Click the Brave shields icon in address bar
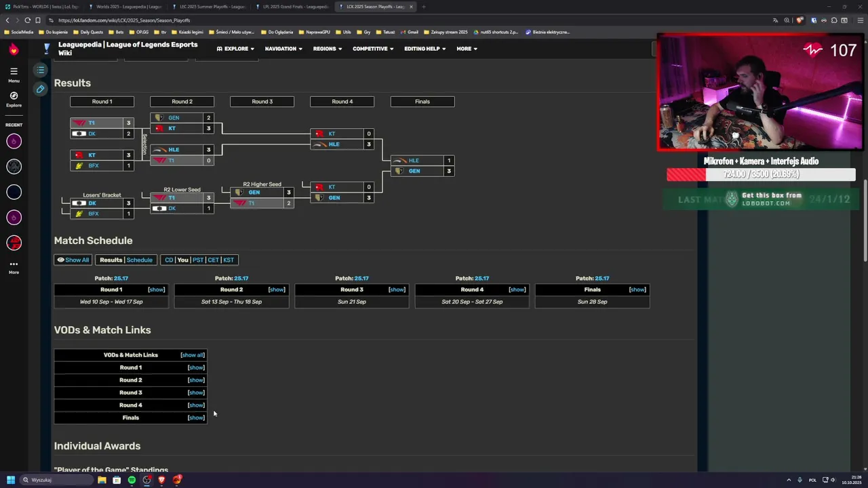Image resolution: width=868 pixels, height=488 pixels. (800, 20)
